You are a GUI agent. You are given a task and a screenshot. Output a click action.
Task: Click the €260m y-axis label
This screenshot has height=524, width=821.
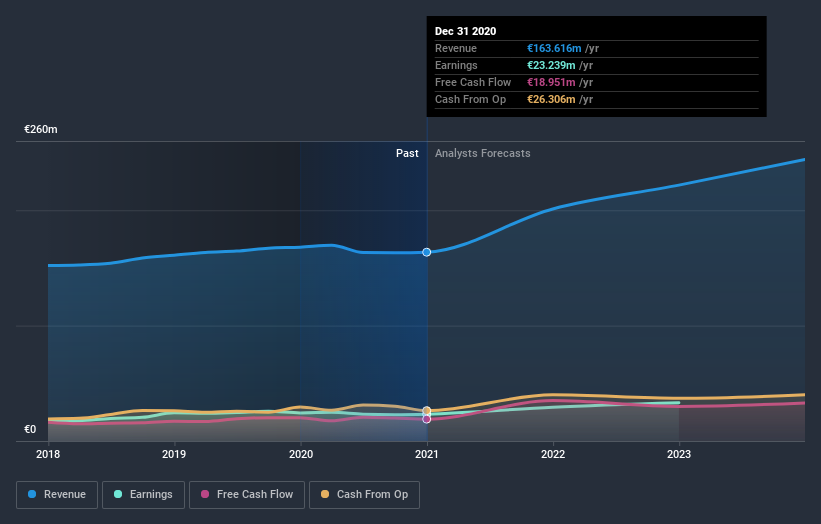[x=41, y=129]
